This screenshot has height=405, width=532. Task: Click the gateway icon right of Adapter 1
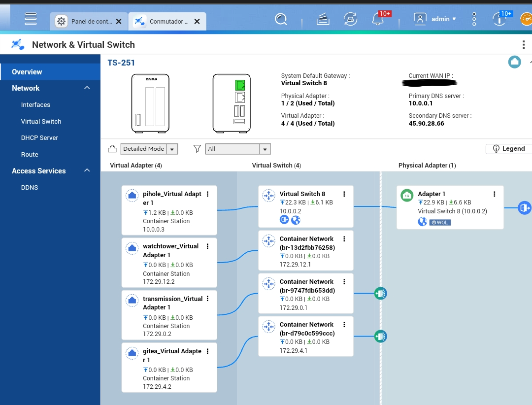(x=524, y=208)
